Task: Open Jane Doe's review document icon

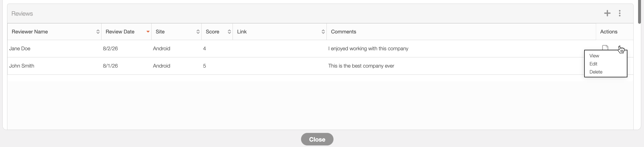Action: [x=605, y=47]
